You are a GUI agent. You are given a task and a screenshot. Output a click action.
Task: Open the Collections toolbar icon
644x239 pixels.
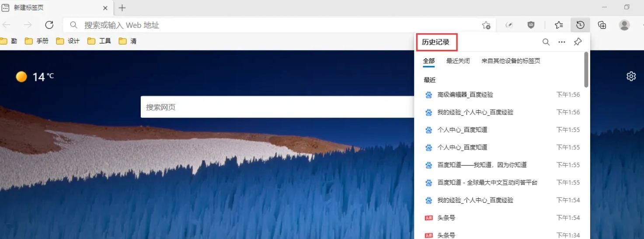click(x=602, y=25)
